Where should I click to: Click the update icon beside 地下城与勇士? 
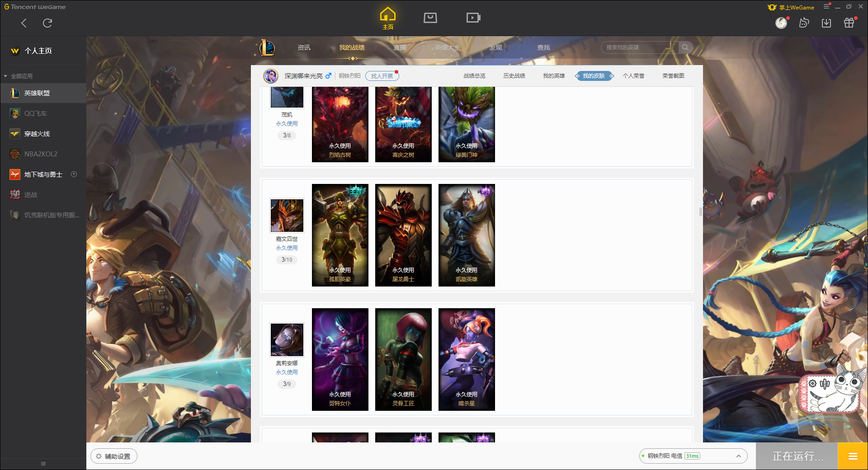tap(74, 174)
